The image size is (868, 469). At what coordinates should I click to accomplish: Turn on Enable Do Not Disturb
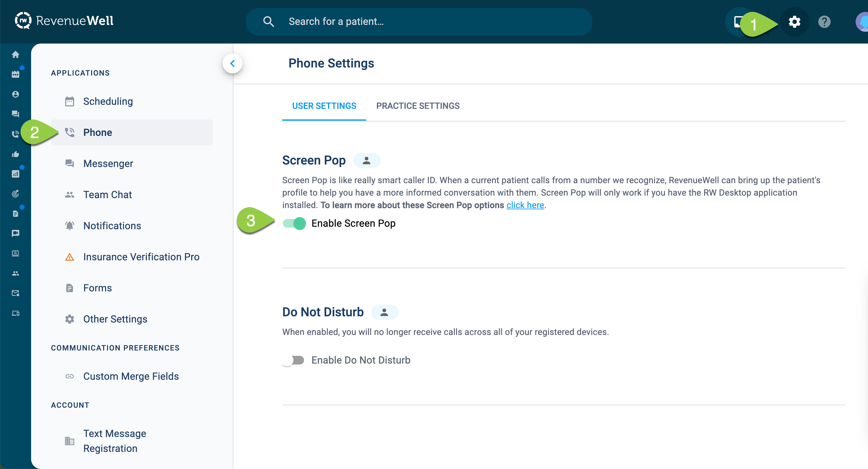click(x=293, y=360)
